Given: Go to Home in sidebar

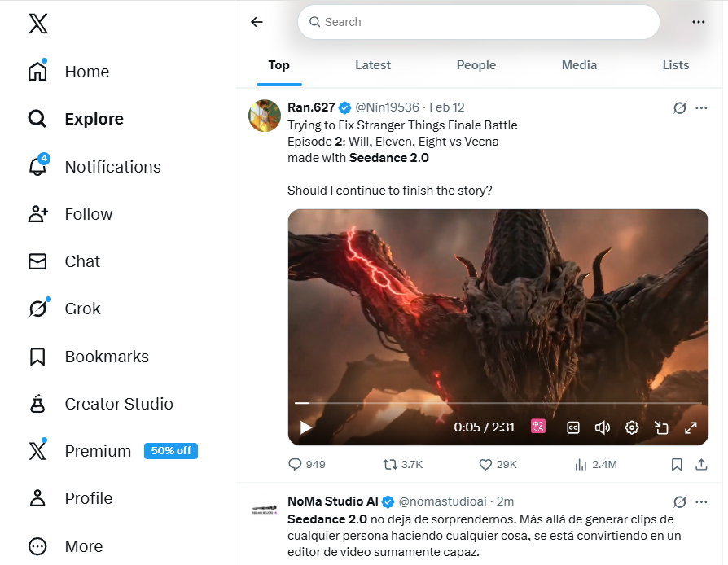Looking at the screenshot, I should [68, 72].
